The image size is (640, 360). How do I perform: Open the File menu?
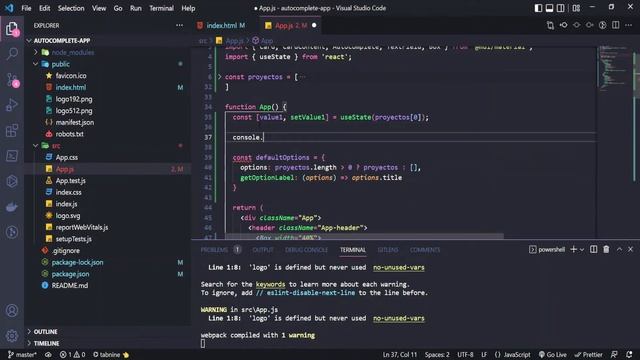[x=26, y=8]
